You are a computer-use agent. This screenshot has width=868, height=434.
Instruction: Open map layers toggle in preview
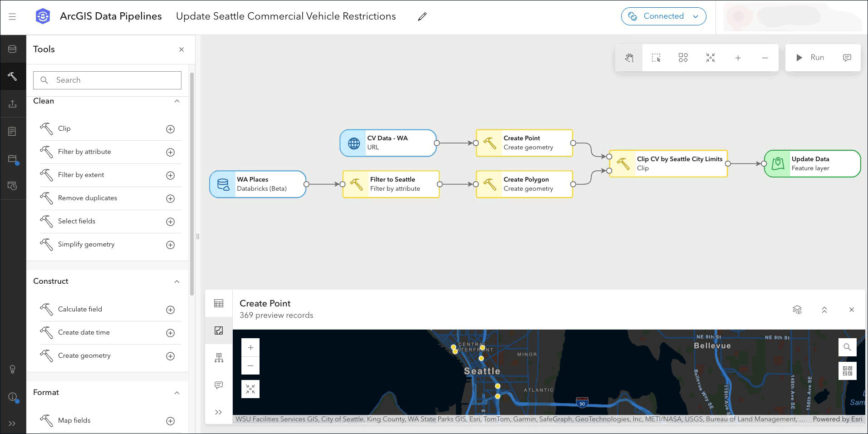click(797, 310)
